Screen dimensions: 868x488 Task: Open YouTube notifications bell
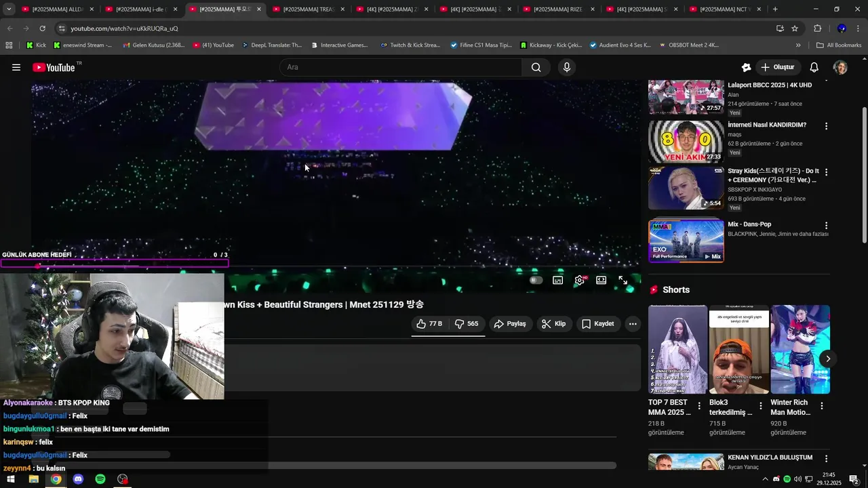[x=814, y=67]
